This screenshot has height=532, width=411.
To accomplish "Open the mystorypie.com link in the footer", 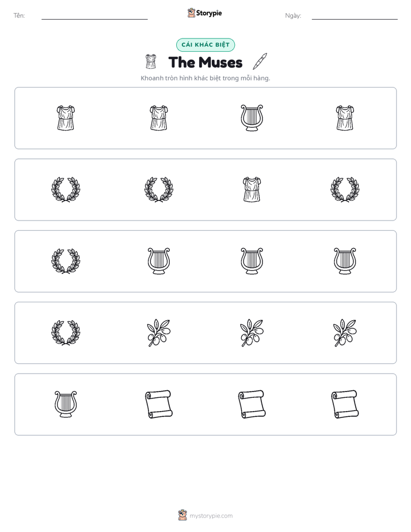I will [x=211, y=516].
